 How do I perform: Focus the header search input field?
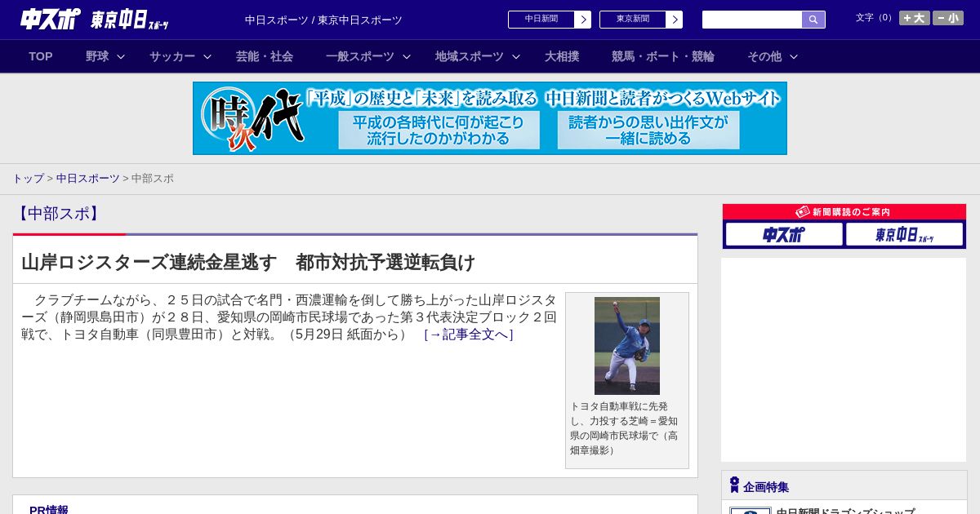[x=752, y=20]
